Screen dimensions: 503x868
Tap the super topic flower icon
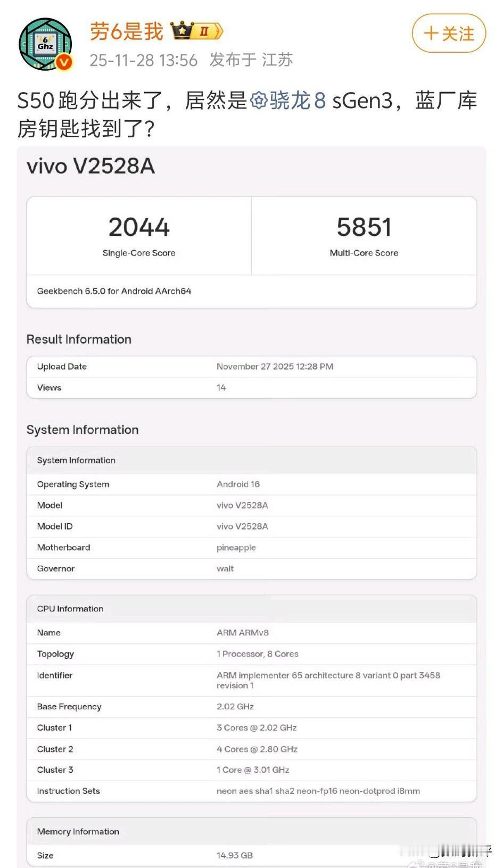pos(259,101)
